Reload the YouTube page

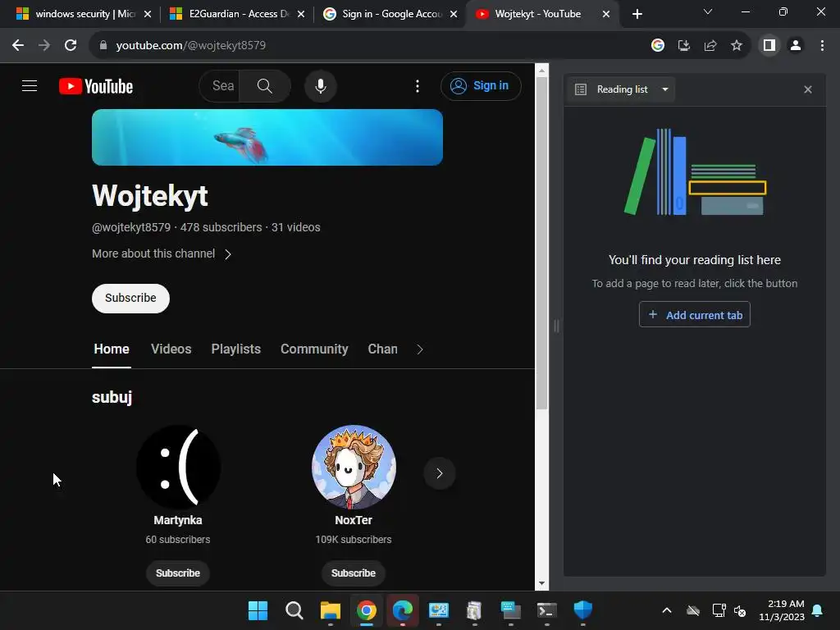[71, 45]
